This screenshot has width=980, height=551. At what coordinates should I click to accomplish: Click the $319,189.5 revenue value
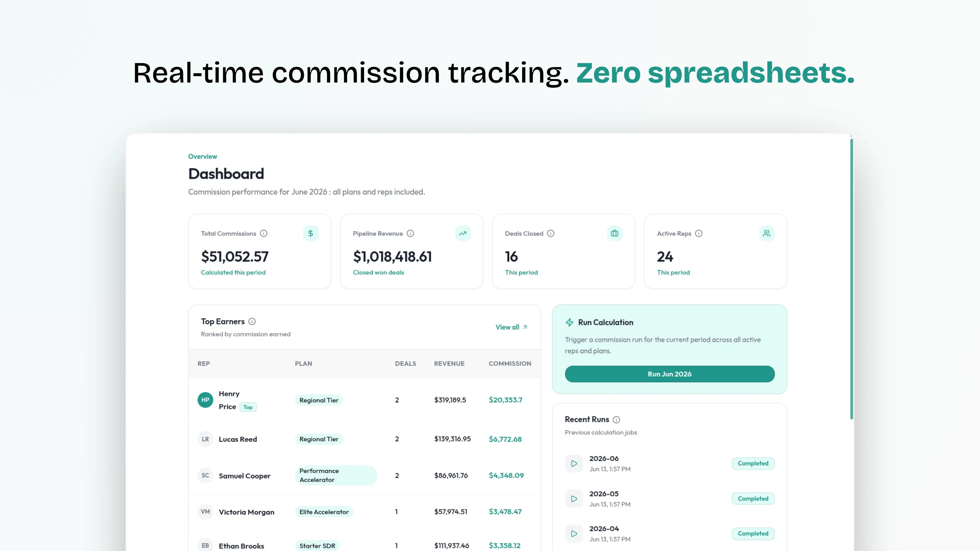tap(450, 400)
